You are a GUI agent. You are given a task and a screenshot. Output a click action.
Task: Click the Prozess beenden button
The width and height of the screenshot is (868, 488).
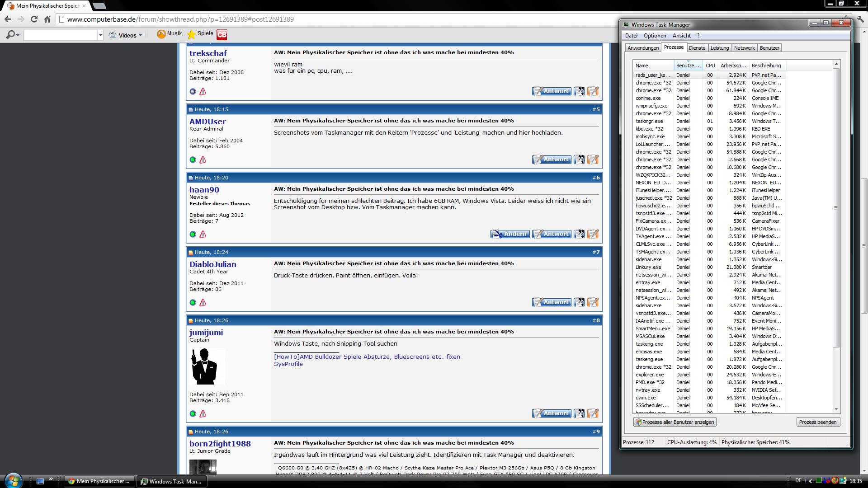(817, 422)
